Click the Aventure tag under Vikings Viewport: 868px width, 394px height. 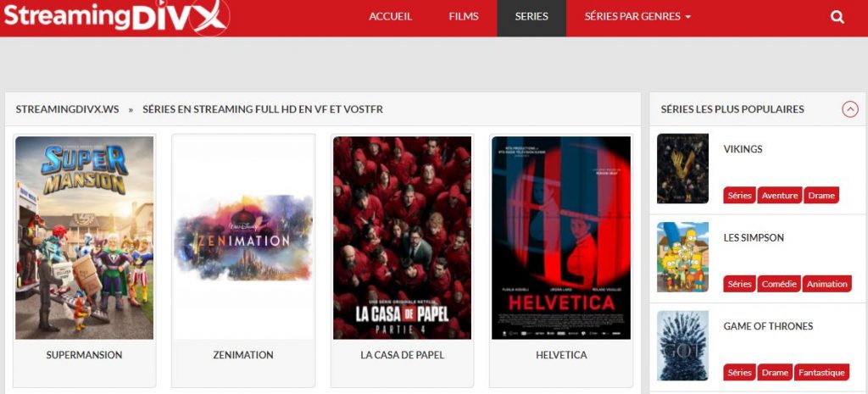[780, 196]
